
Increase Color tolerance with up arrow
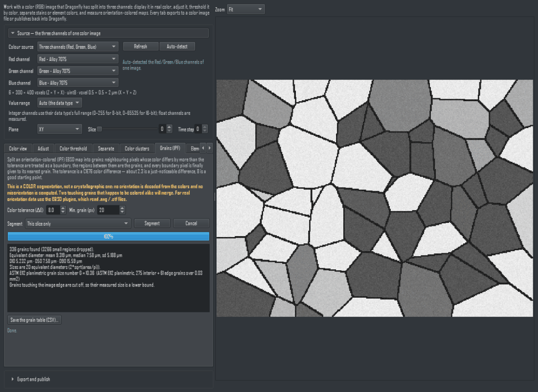pos(63,208)
